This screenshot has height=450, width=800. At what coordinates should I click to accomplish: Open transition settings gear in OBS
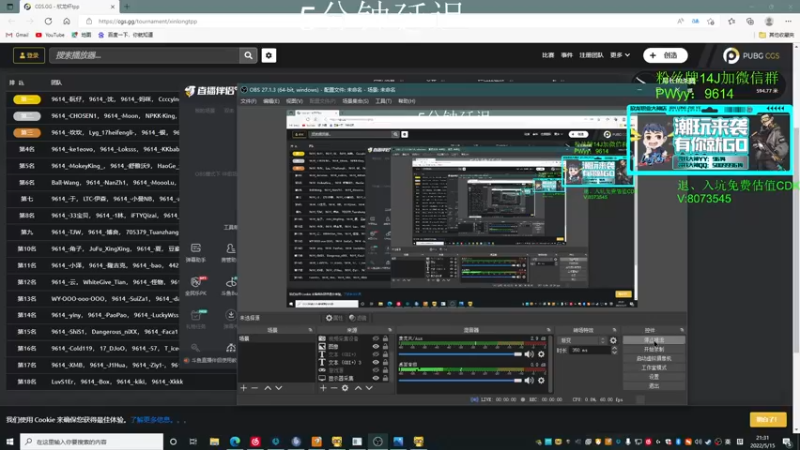click(x=613, y=340)
